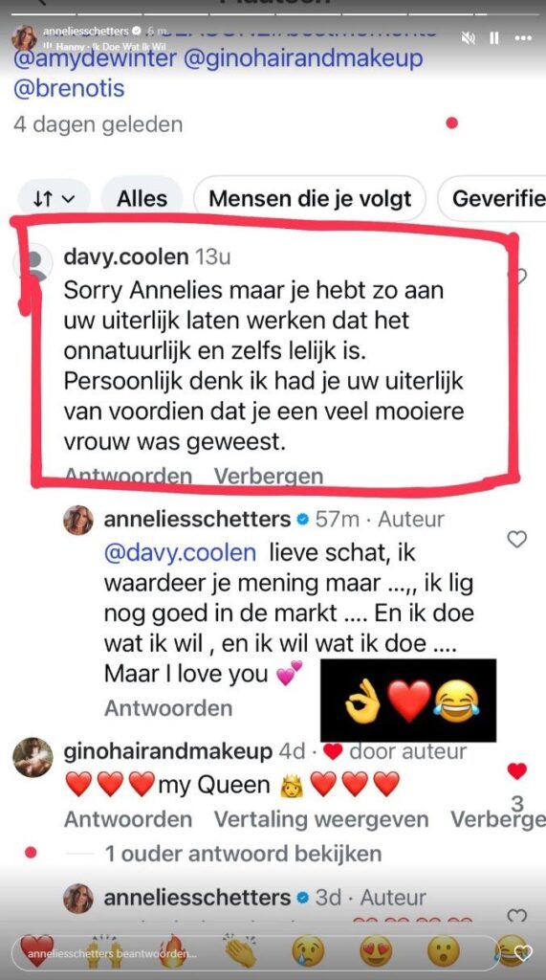Select Mensen die je volgt filter
This screenshot has height=980, width=546.
point(310,199)
